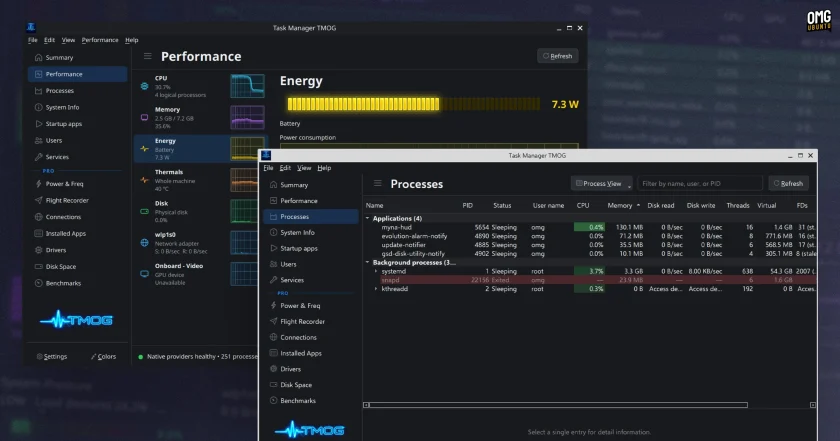The image size is (840, 441).
Task: Select the Disk performance entry
Action: pos(197,211)
